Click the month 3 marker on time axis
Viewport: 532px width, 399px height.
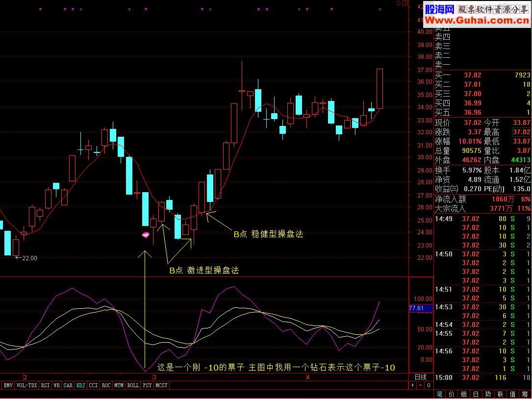point(154,377)
